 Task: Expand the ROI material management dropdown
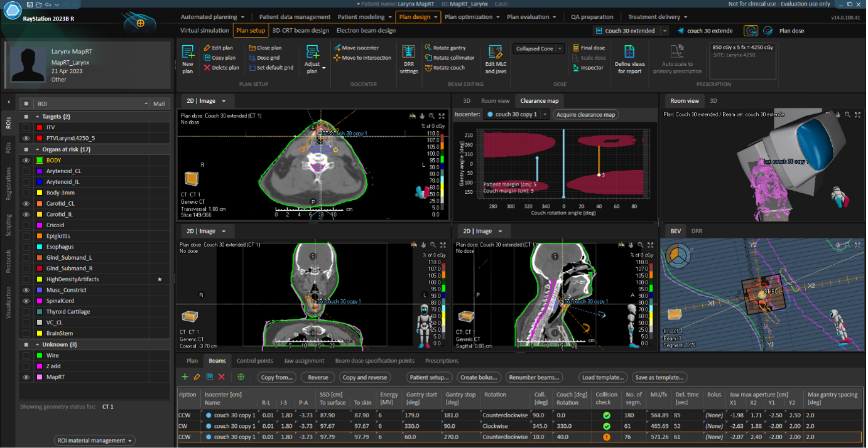(94, 440)
